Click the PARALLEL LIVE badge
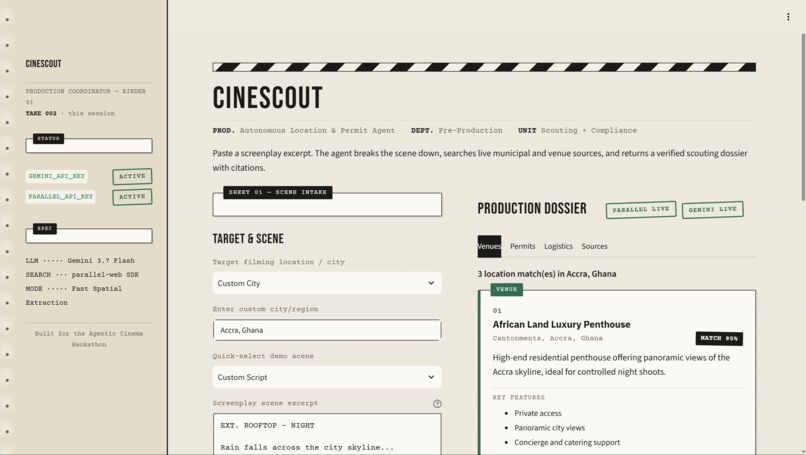This screenshot has height=455, width=806. click(640, 210)
